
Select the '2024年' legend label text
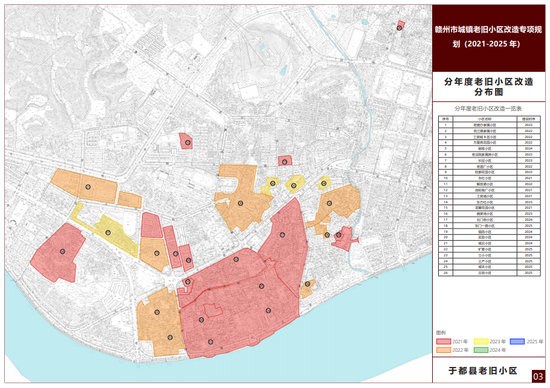coord(497,350)
